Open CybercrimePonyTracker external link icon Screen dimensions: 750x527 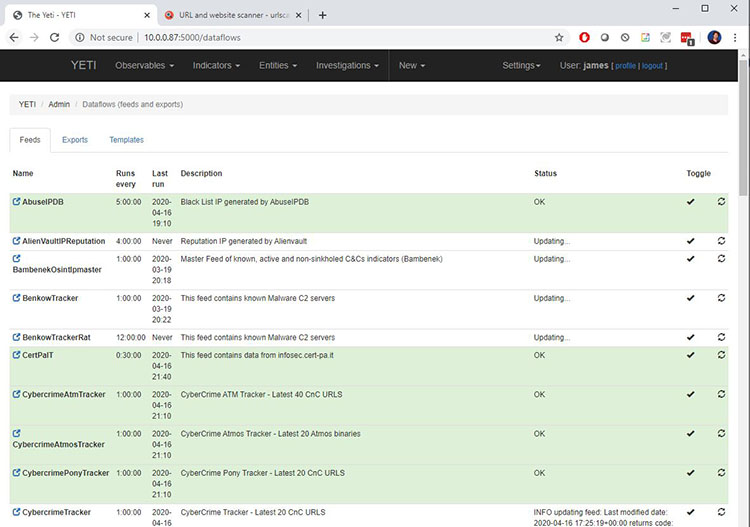(16, 472)
